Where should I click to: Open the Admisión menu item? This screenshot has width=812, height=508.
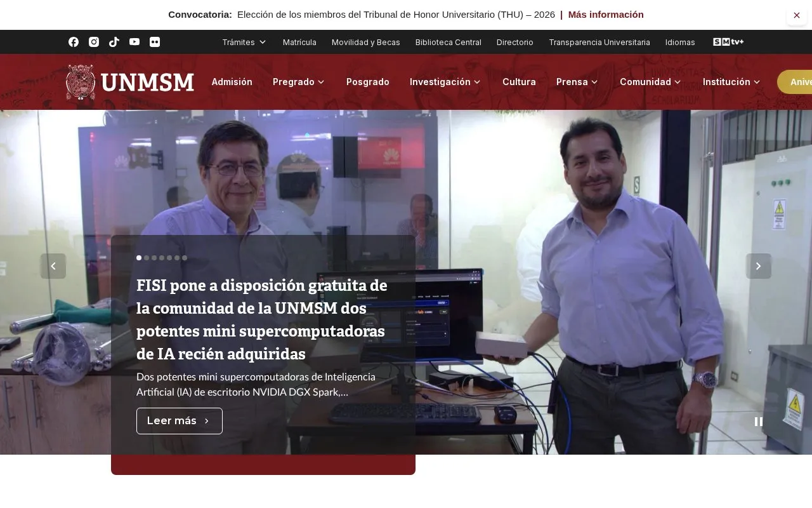pyautogui.click(x=232, y=82)
